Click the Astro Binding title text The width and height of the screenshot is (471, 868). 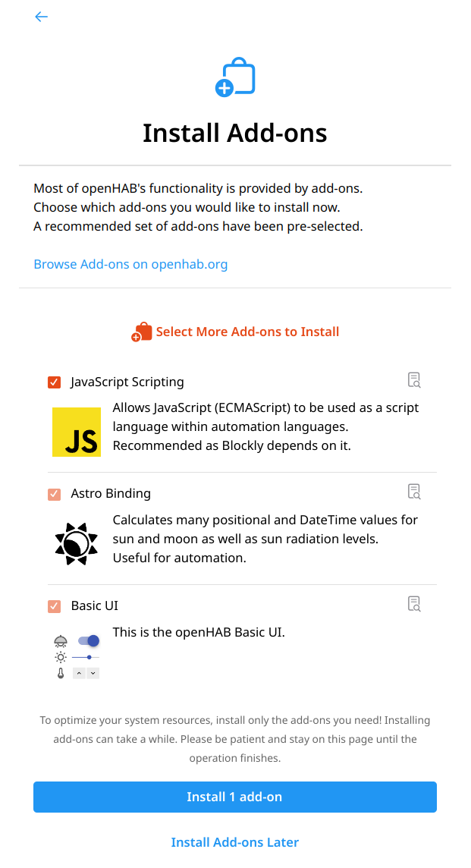click(111, 493)
